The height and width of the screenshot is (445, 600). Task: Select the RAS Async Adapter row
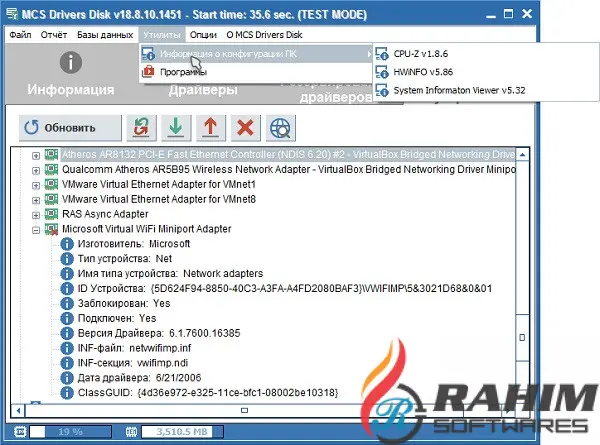pyautogui.click(x=105, y=214)
